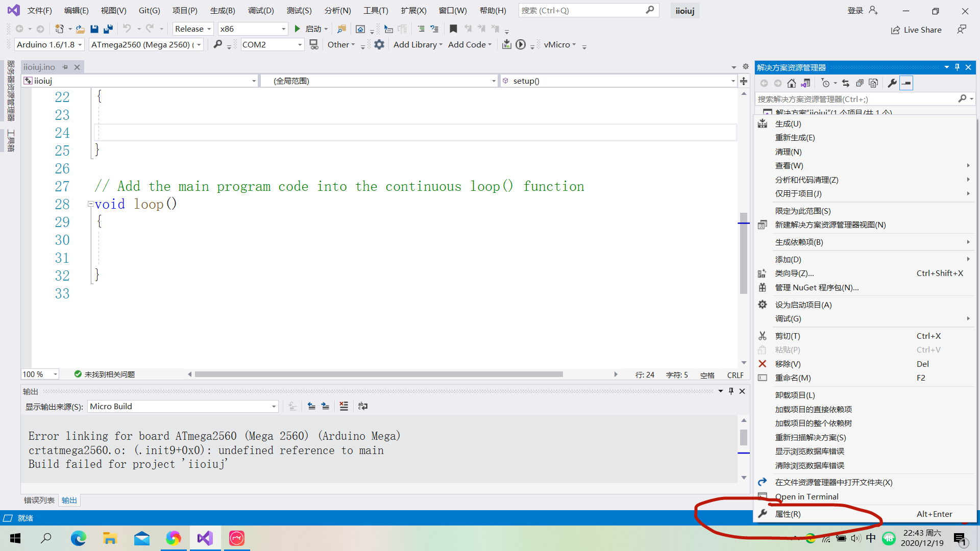The image size is (980, 551).
Task: Click Add Library button
Action: (x=418, y=45)
